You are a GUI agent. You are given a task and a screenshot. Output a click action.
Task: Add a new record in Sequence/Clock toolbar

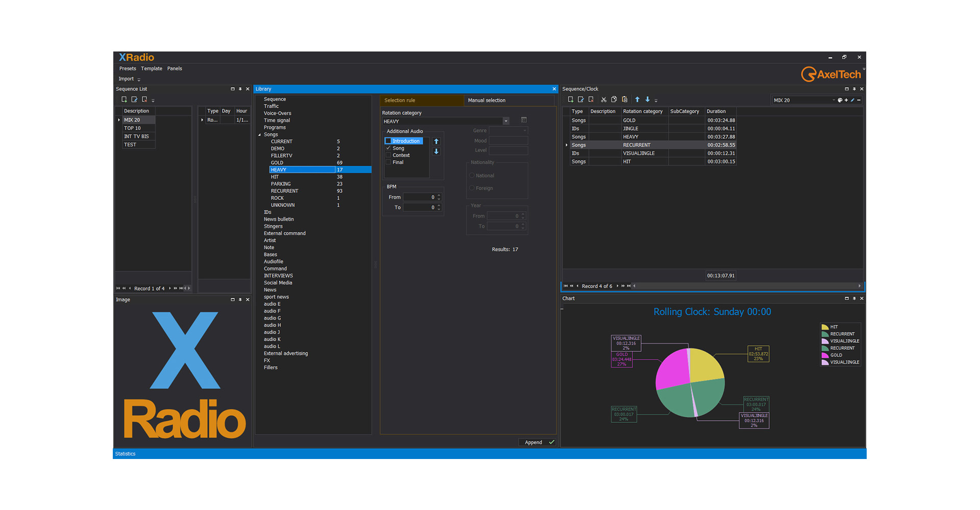coord(571,99)
